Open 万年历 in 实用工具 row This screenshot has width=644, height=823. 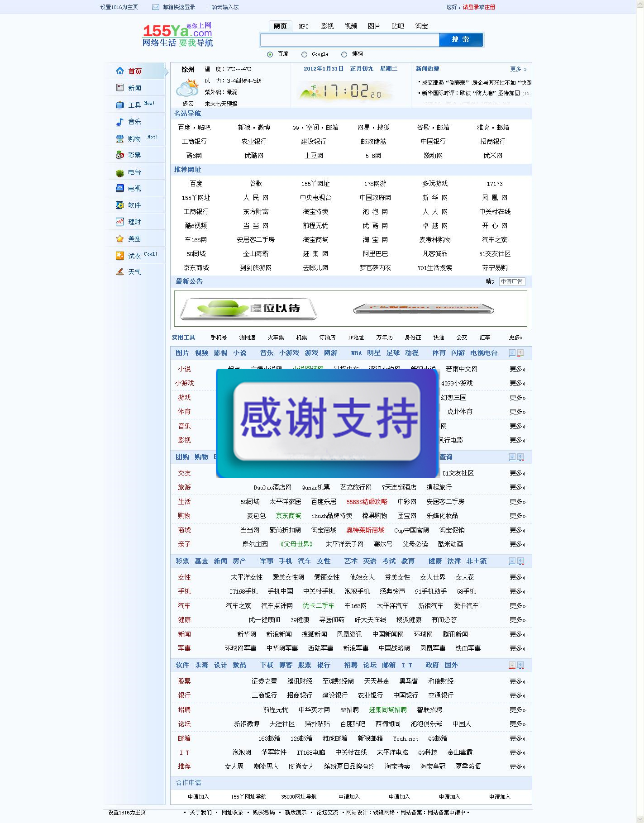384,338
